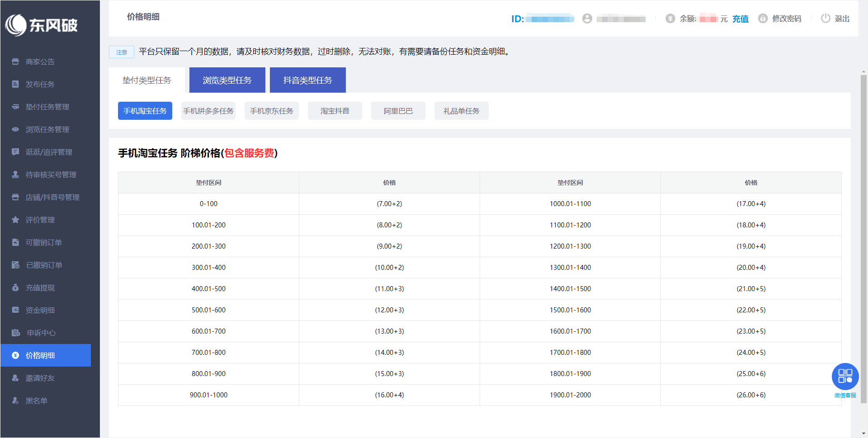Open the 微信客服 QR code button
The width and height of the screenshot is (868, 438).
(x=845, y=377)
